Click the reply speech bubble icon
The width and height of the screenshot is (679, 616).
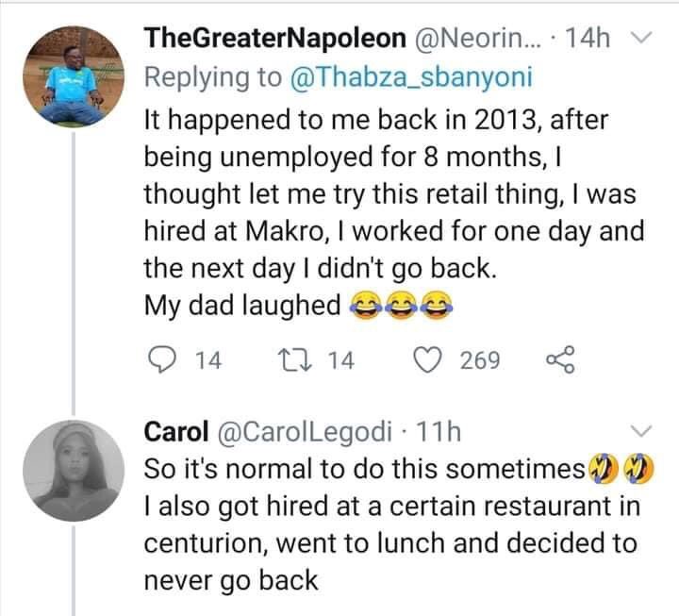pyautogui.click(x=162, y=360)
